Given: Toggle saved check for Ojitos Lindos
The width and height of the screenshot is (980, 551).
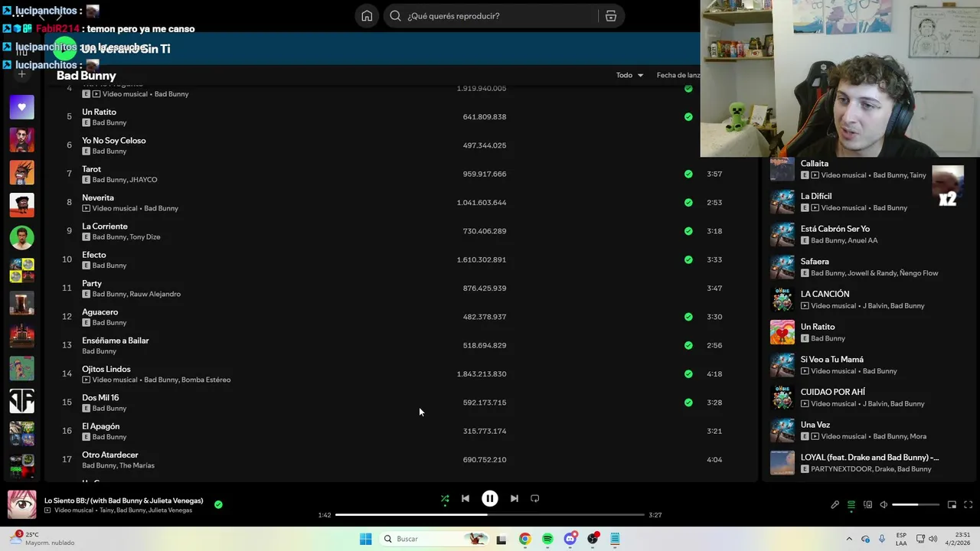Looking at the screenshot, I should (x=688, y=374).
